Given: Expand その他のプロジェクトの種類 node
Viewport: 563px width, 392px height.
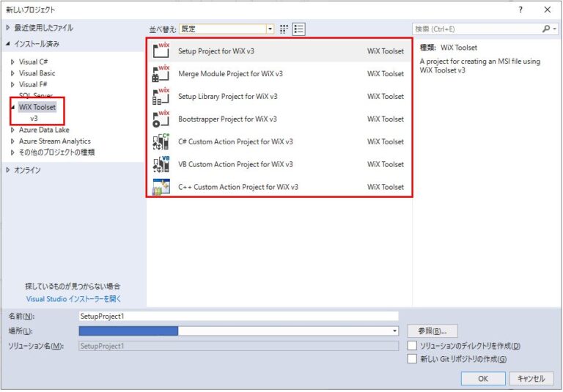Looking at the screenshot, I should [12, 152].
